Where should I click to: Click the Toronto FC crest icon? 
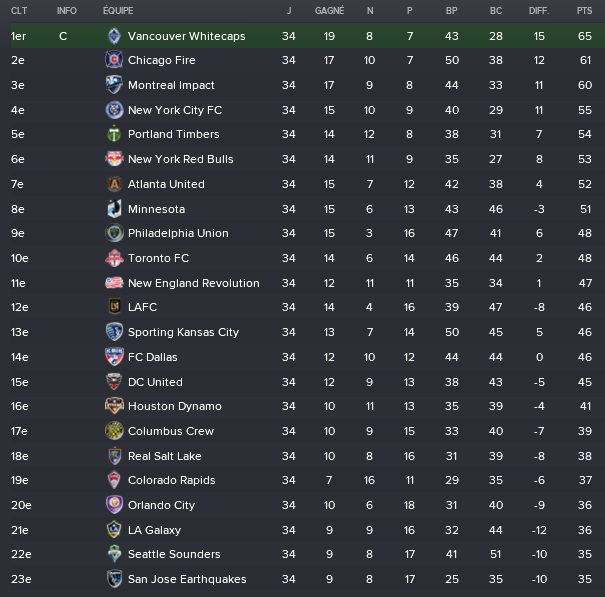point(114,258)
